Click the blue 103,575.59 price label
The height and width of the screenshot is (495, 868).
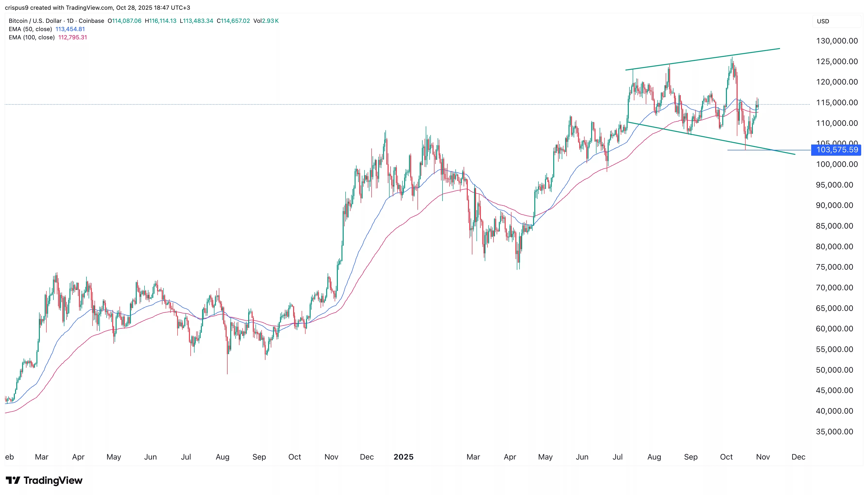tap(836, 150)
